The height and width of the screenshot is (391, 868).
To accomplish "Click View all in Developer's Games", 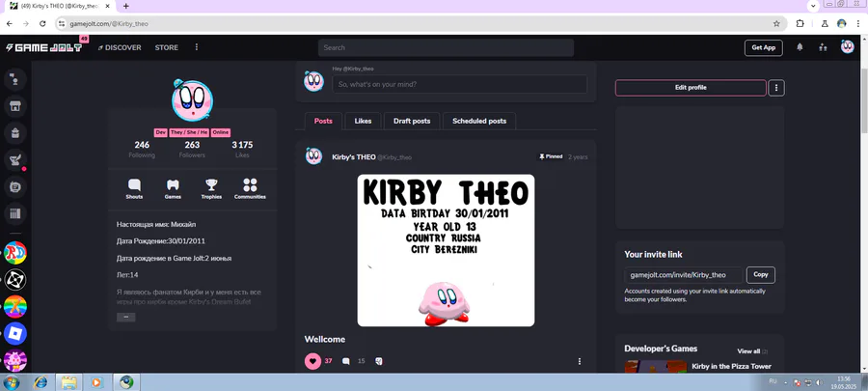I will [748, 351].
